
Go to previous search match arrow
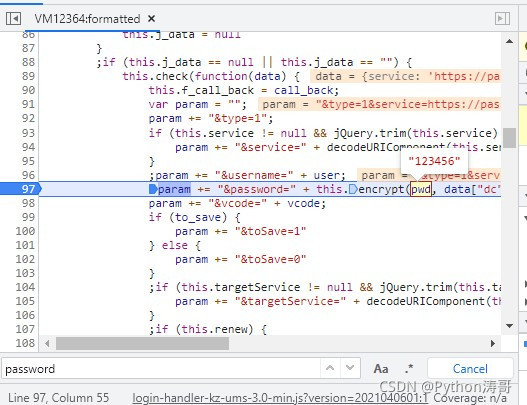[x=330, y=368]
